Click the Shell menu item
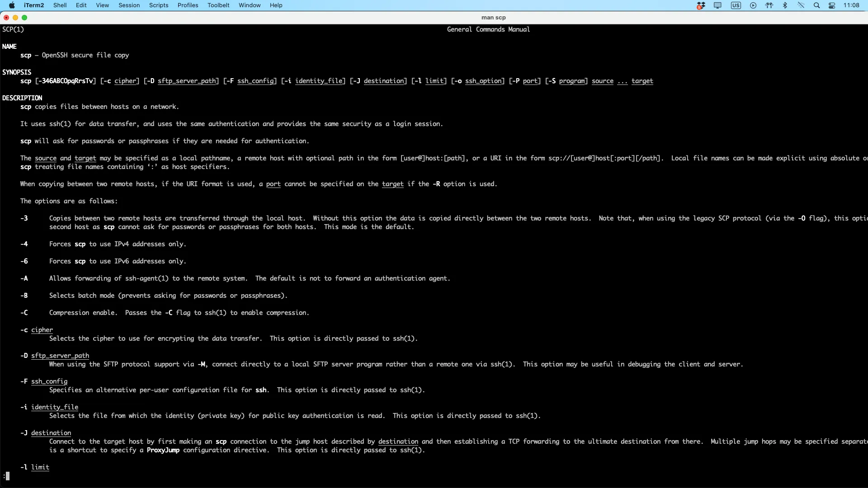Viewport: 868px width, 488px height. [60, 5]
